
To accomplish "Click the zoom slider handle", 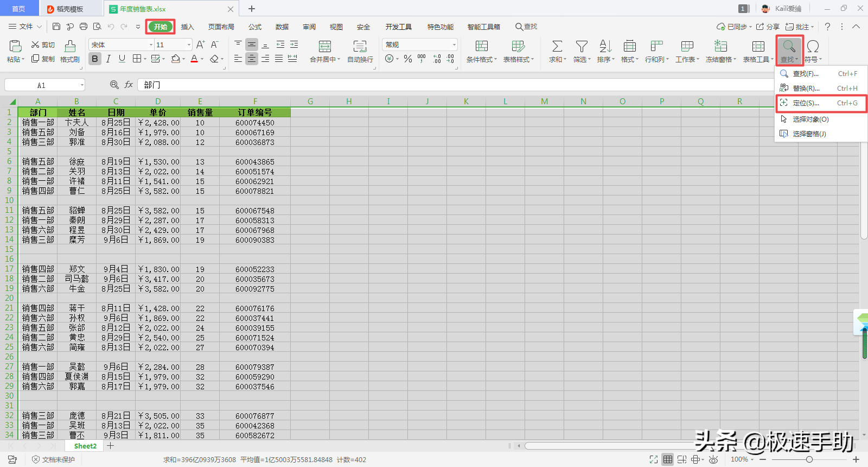I will click(x=809, y=459).
